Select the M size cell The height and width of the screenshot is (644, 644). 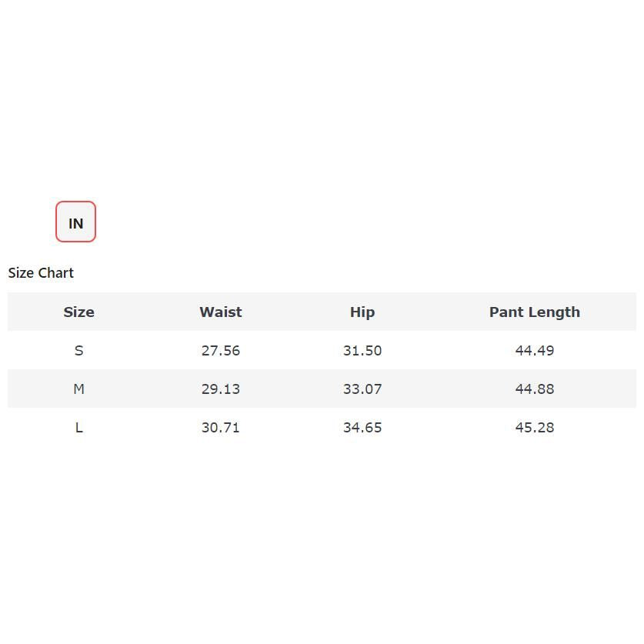pyautogui.click(x=78, y=389)
